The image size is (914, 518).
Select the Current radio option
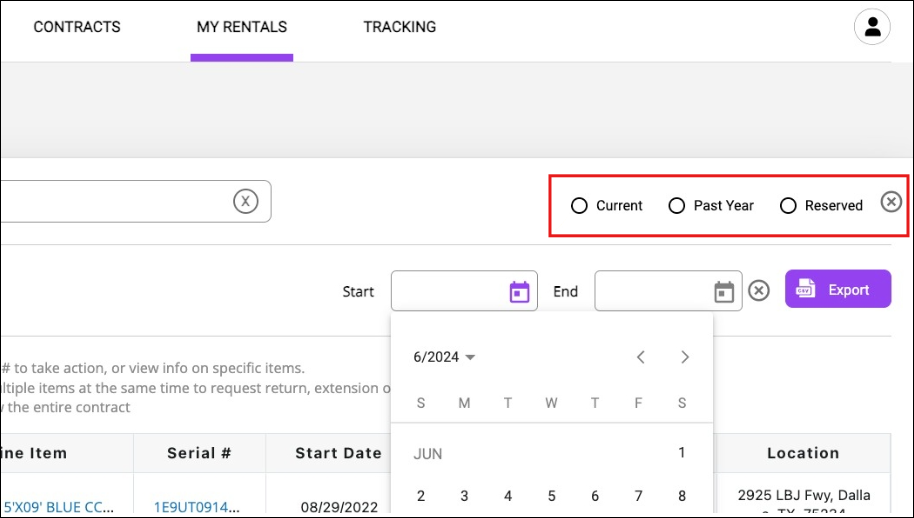579,206
